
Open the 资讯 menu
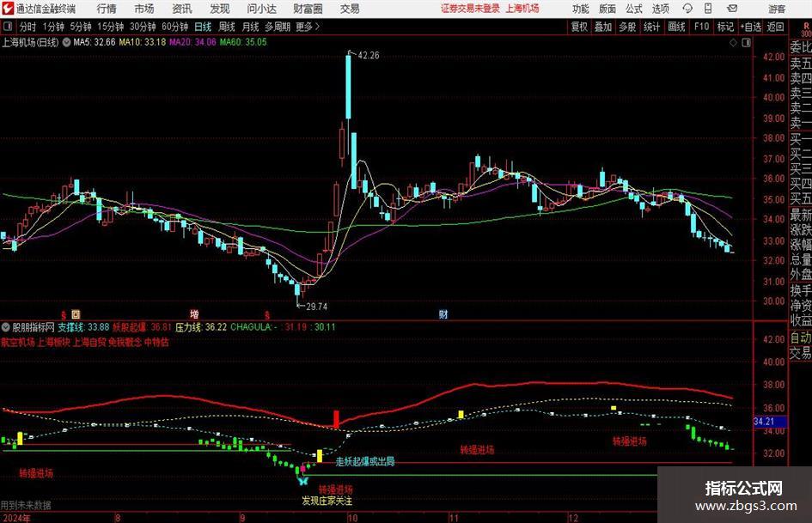[182, 9]
